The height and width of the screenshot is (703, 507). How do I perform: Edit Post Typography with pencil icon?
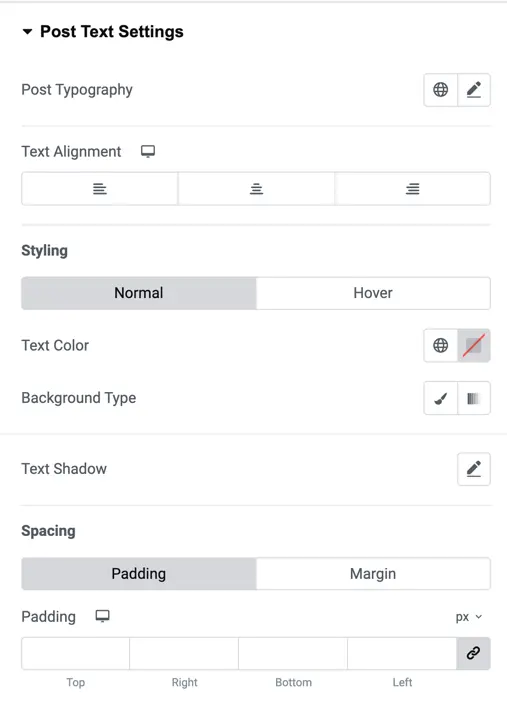(474, 90)
